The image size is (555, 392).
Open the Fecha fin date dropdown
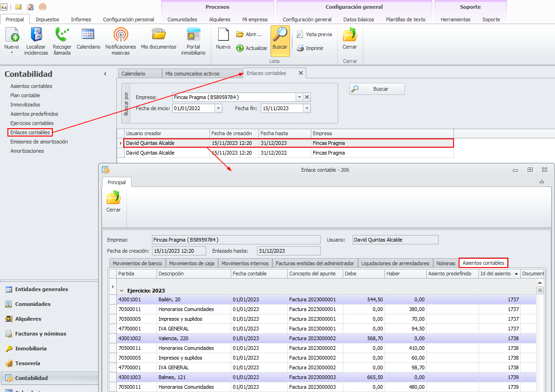click(306, 108)
